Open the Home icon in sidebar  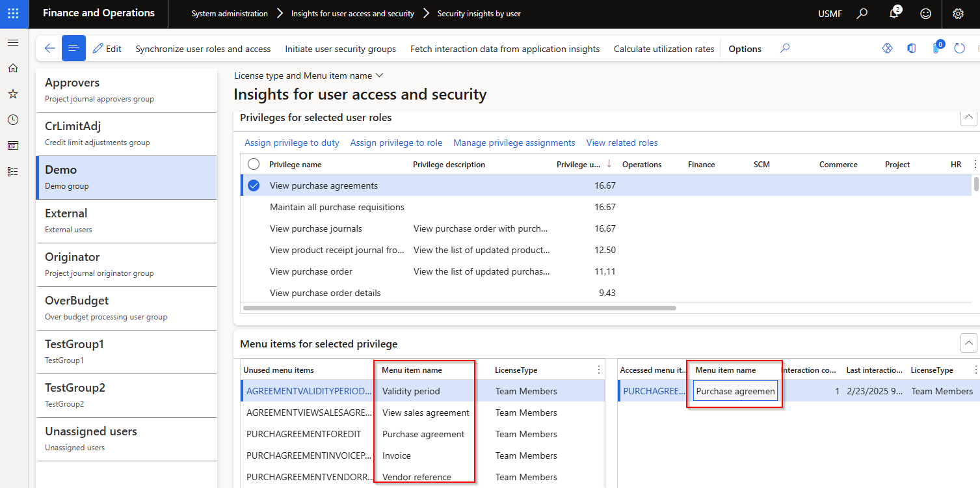click(x=13, y=68)
